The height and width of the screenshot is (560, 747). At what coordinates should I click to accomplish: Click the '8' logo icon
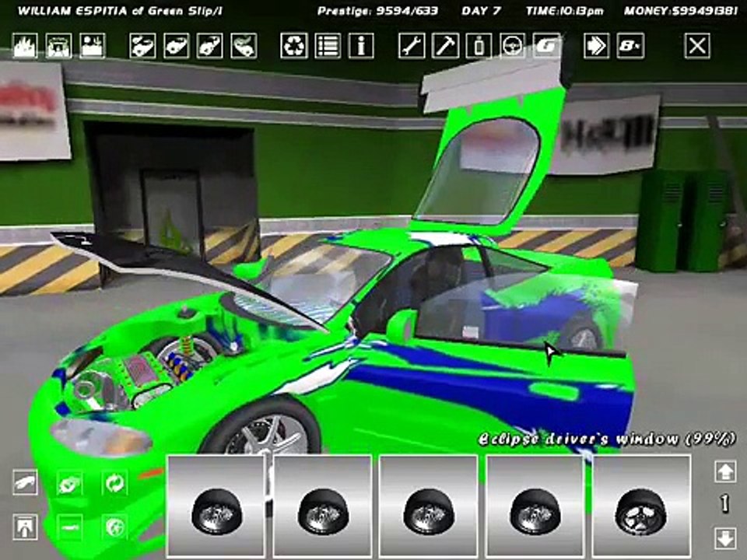click(630, 46)
